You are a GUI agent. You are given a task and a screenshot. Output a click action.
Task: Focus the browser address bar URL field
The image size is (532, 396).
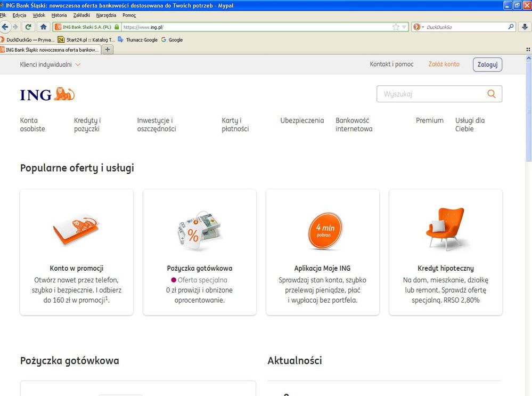(257, 27)
